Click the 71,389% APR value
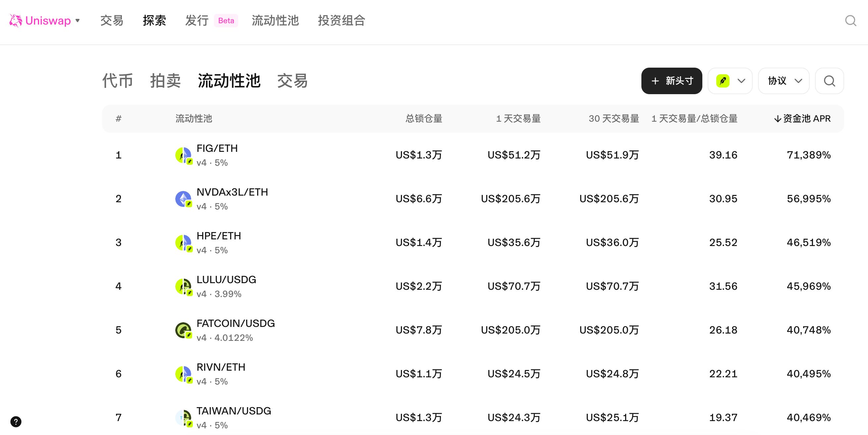Viewport: 868px width, 435px height. click(x=809, y=155)
